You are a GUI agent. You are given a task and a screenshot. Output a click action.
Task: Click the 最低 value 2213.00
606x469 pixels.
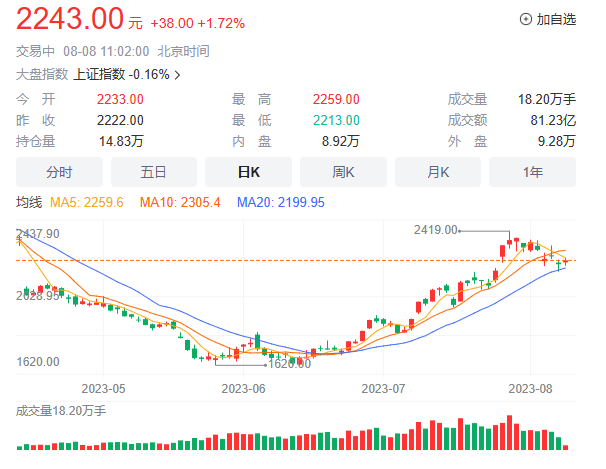point(336,120)
